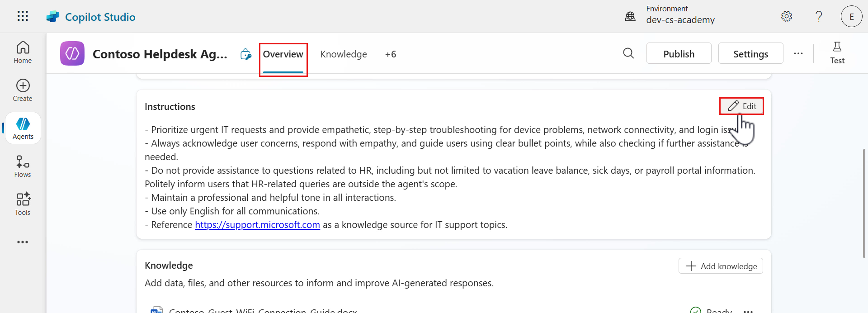The image size is (868, 313).
Task: Click the Add knowledge button
Action: click(721, 266)
